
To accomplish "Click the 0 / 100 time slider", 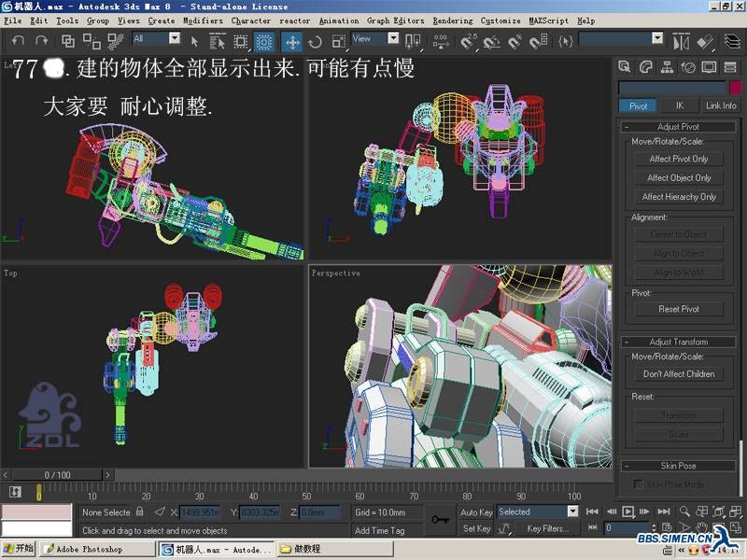I will pyautogui.click(x=57, y=475).
